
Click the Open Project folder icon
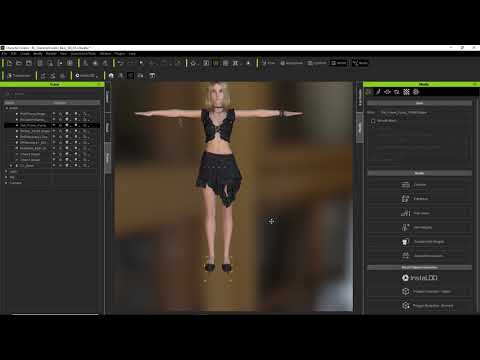click(19, 63)
